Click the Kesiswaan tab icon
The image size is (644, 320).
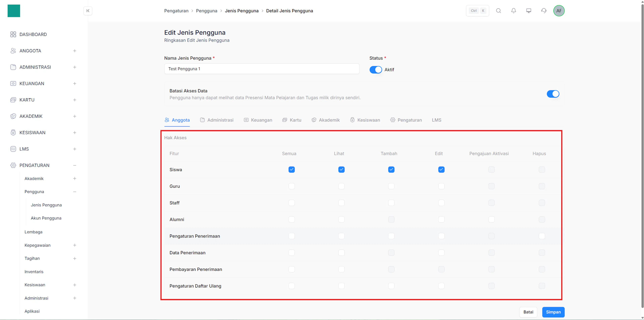(352, 120)
